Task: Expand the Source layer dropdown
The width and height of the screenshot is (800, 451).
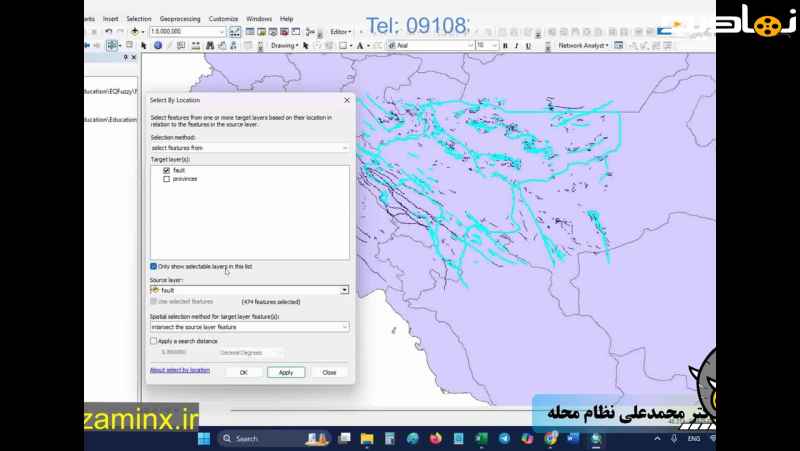Action: point(344,290)
